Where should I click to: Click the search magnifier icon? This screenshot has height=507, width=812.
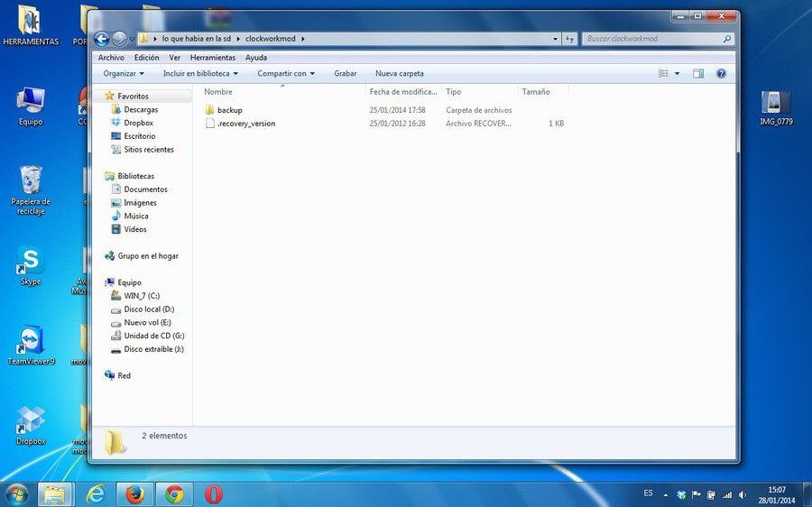pyautogui.click(x=727, y=39)
